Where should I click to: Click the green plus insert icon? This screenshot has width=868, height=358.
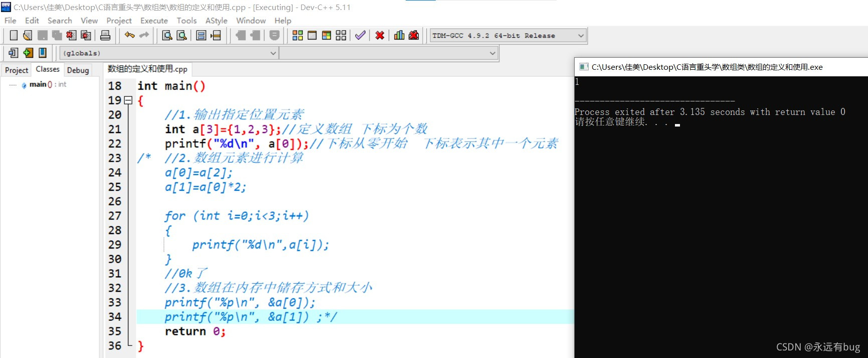(x=28, y=53)
